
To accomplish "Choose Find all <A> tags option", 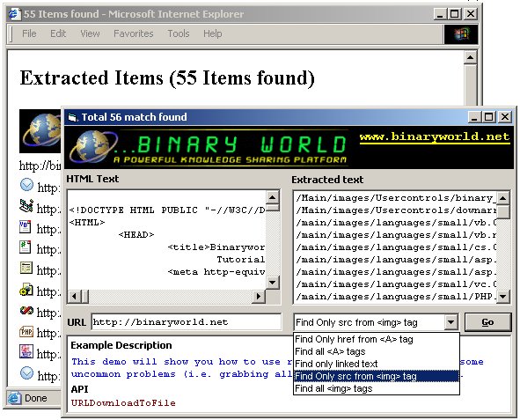I will click(377, 351).
